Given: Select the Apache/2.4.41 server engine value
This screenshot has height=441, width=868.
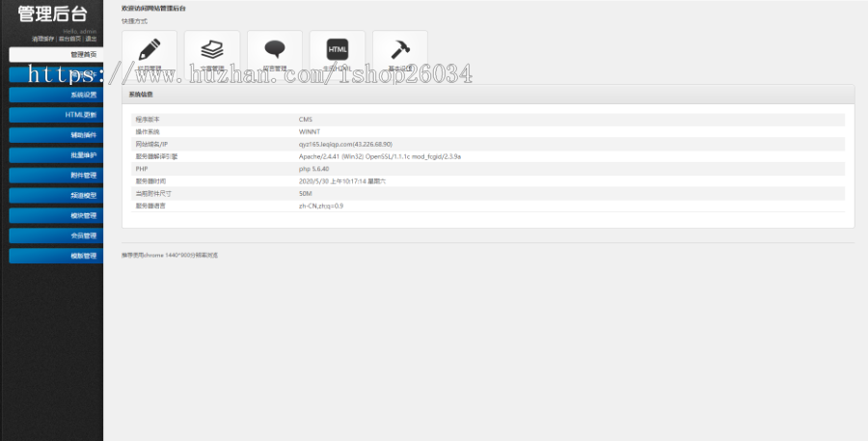Looking at the screenshot, I should pos(380,156).
